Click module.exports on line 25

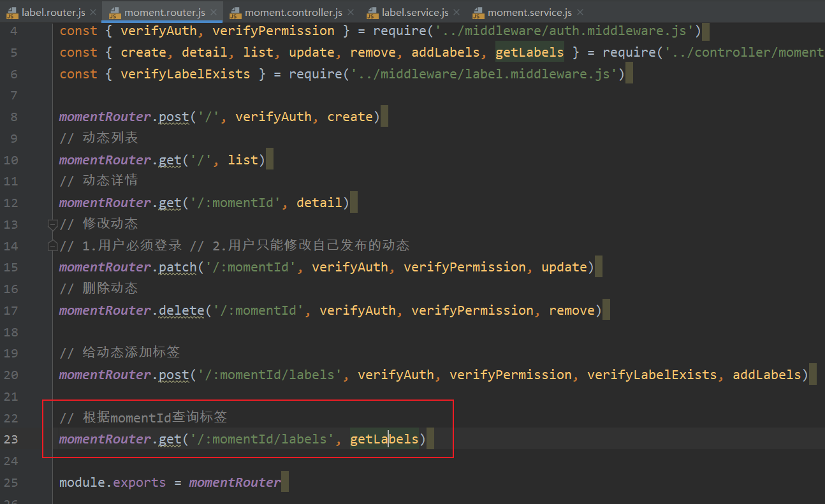tap(113, 482)
